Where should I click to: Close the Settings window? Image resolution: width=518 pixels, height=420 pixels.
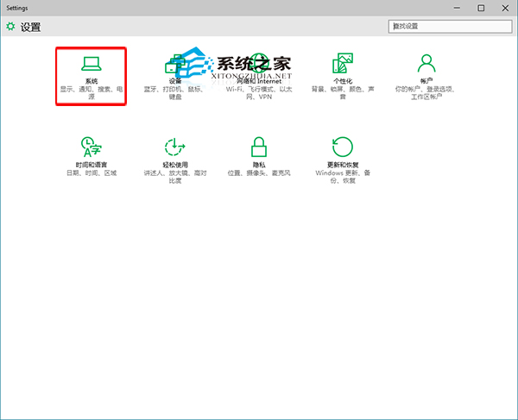pos(505,8)
